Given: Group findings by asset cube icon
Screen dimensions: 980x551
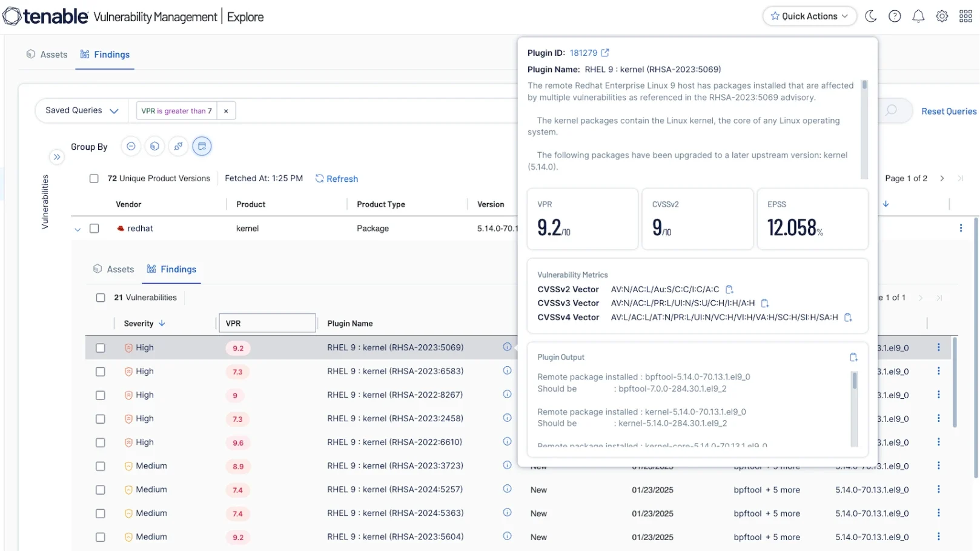Looking at the screenshot, I should [154, 146].
